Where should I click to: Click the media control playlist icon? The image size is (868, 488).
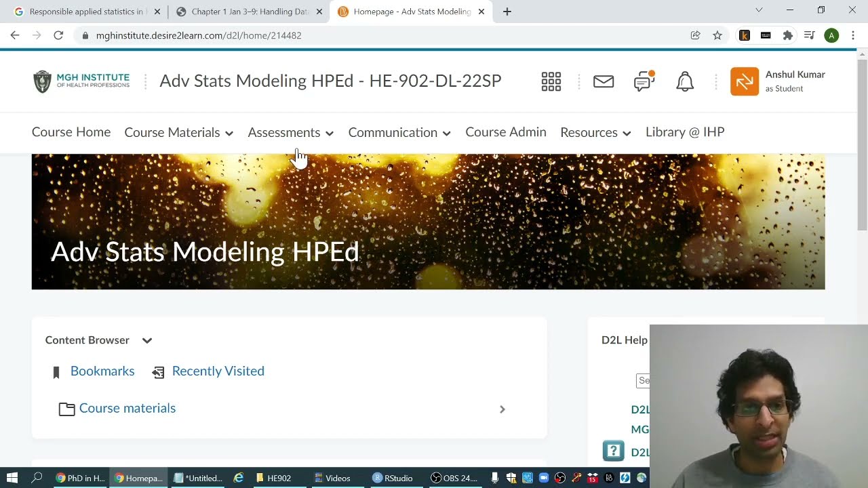coord(809,35)
